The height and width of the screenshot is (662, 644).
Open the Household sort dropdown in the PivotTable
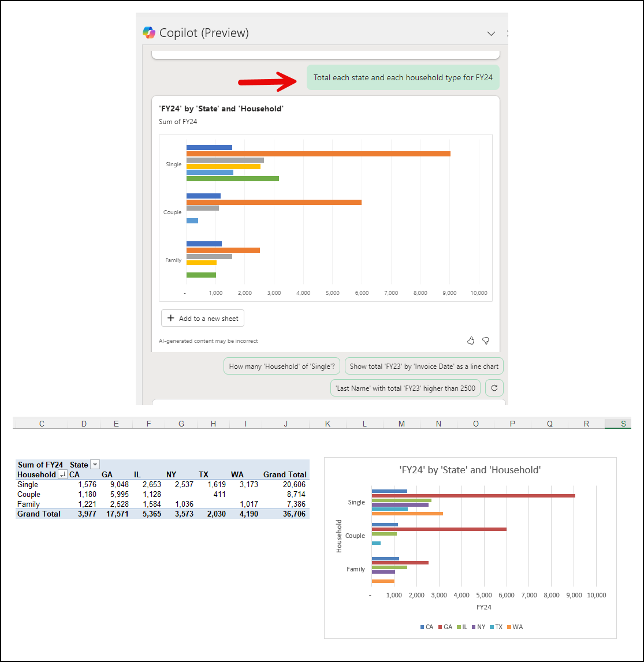coord(63,474)
